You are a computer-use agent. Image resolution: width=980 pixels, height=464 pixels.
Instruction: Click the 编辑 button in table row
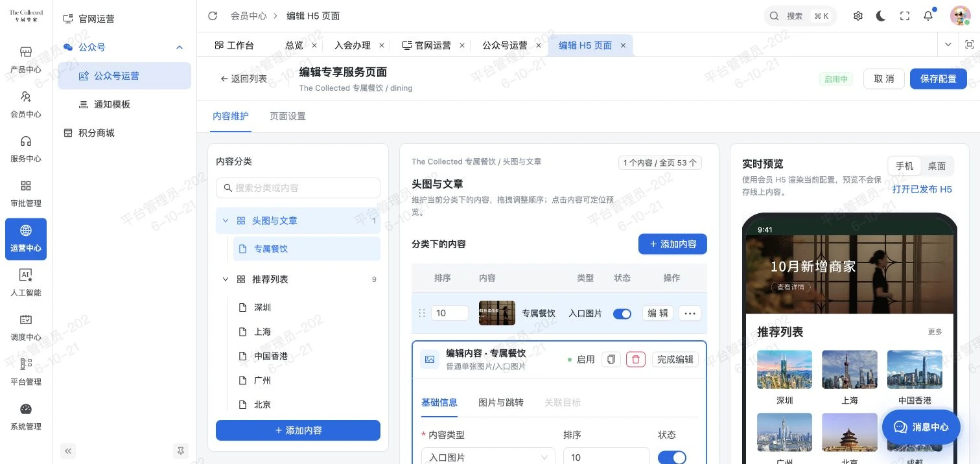659,313
